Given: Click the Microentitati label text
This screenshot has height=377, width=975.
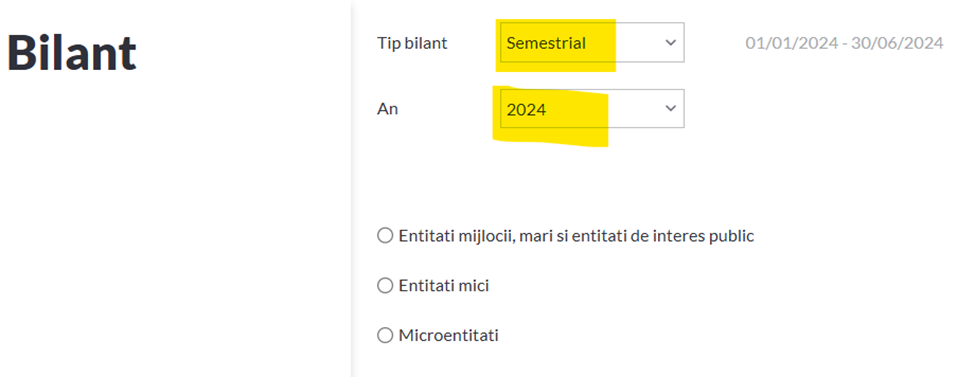Looking at the screenshot, I should (448, 336).
